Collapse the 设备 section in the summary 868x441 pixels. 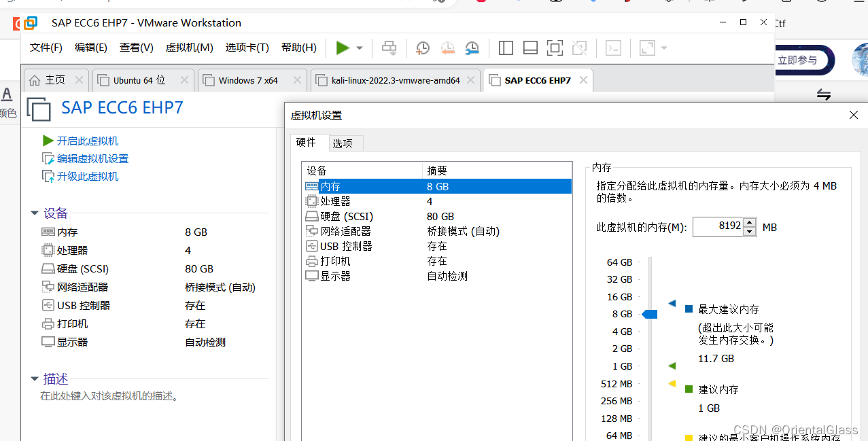click(x=35, y=213)
